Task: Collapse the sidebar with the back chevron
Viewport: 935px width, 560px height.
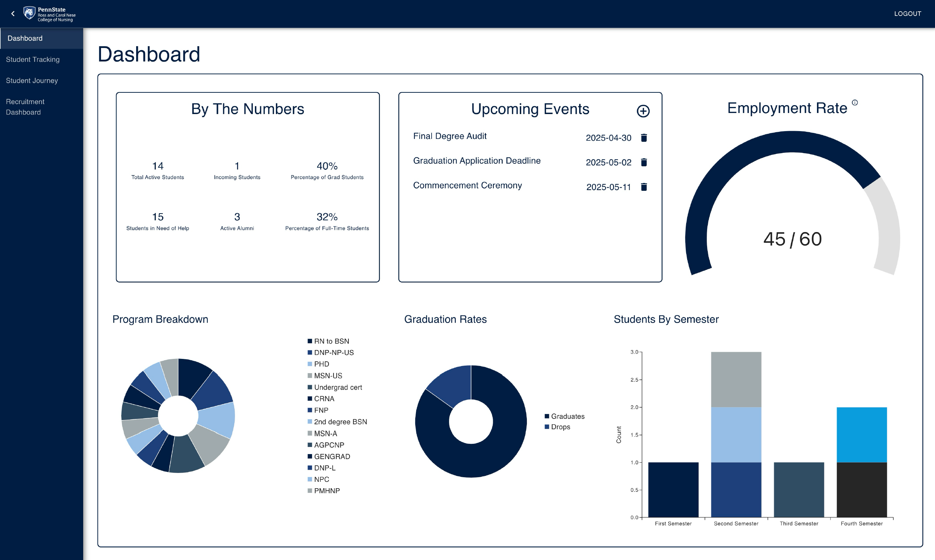Action: 13,13
